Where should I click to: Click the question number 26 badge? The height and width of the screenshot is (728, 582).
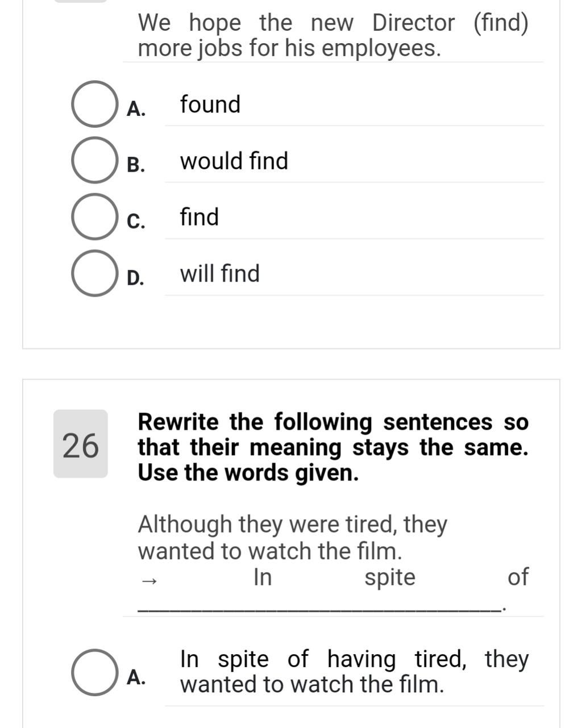(80, 444)
